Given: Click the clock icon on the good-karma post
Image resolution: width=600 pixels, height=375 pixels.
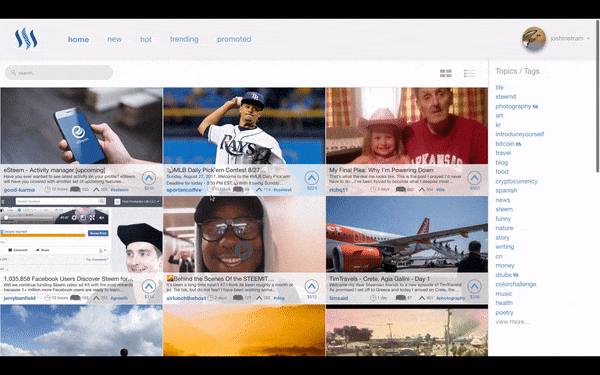Looking at the screenshot, I should [47, 189].
